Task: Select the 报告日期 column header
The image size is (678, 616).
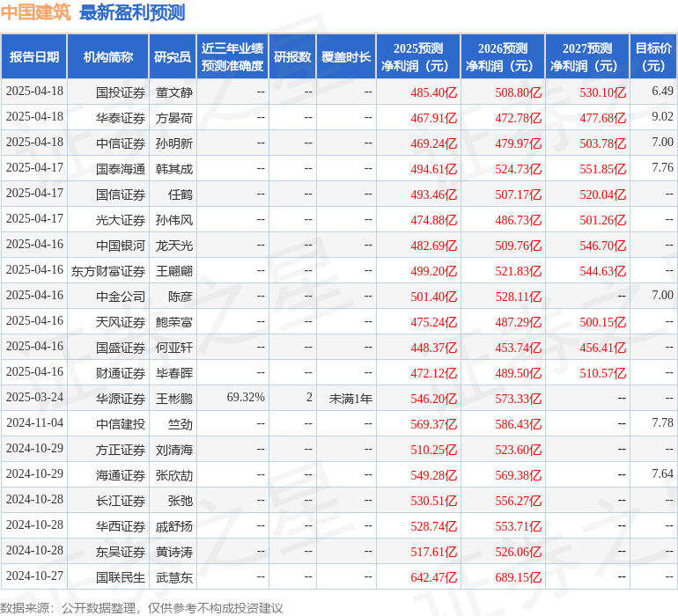Action: (34, 57)
